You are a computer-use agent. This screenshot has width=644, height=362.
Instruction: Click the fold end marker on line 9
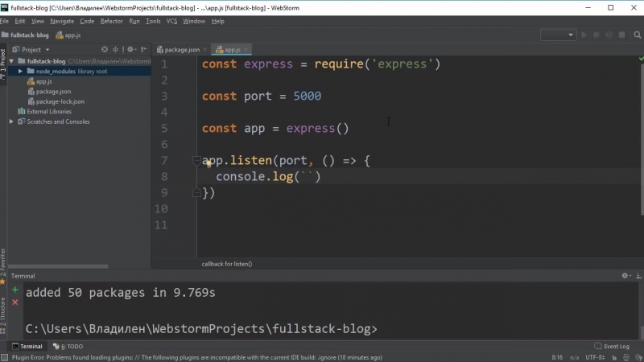click(196, 192)
